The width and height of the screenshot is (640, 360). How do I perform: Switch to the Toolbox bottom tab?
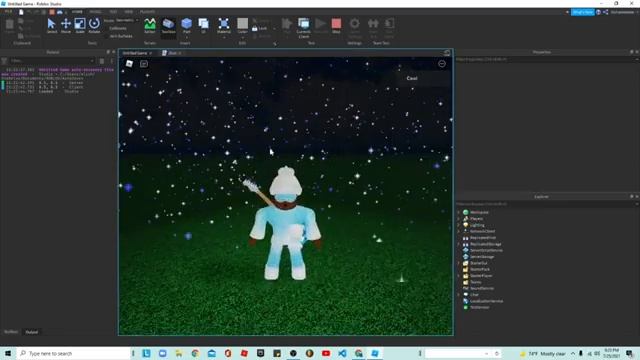point(11,332)
